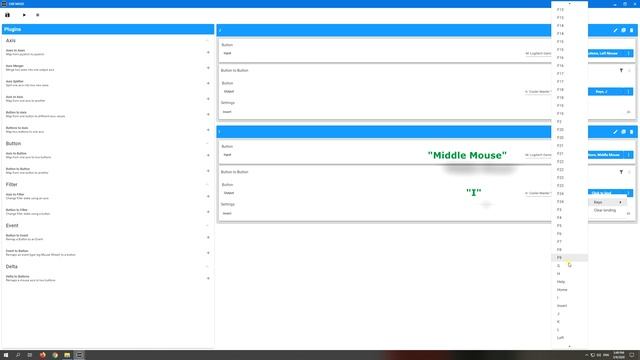Image resolution: width=640 pixels, height=360 pixels.
Task: Edit the Middle Mouse mapping with pencil icon
Action: (x=615, y=132)
